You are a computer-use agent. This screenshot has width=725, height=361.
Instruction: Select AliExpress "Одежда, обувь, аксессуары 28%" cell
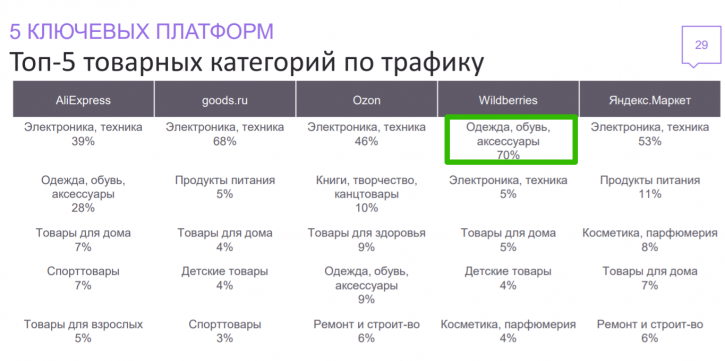(83, 194)
